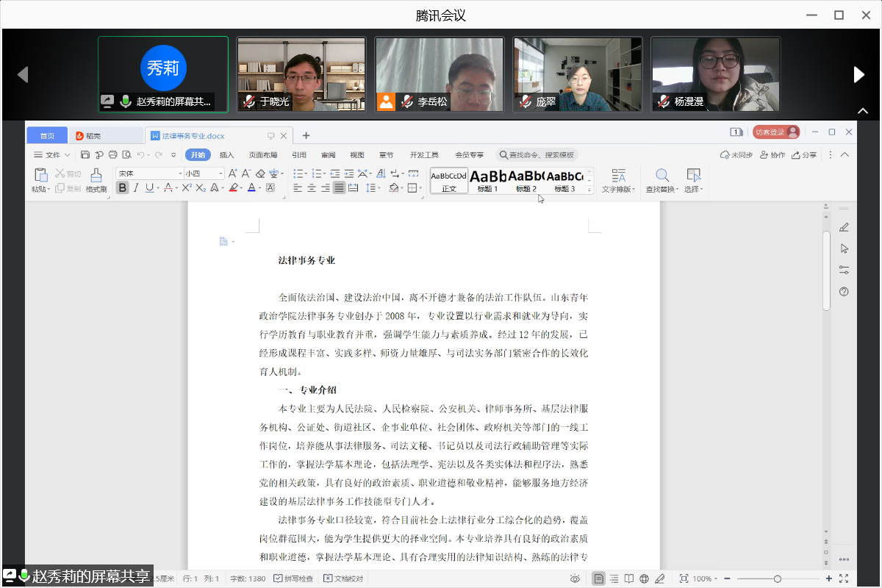Center align the paragraph text
The image size is (882, 588).
coord(311,188)
